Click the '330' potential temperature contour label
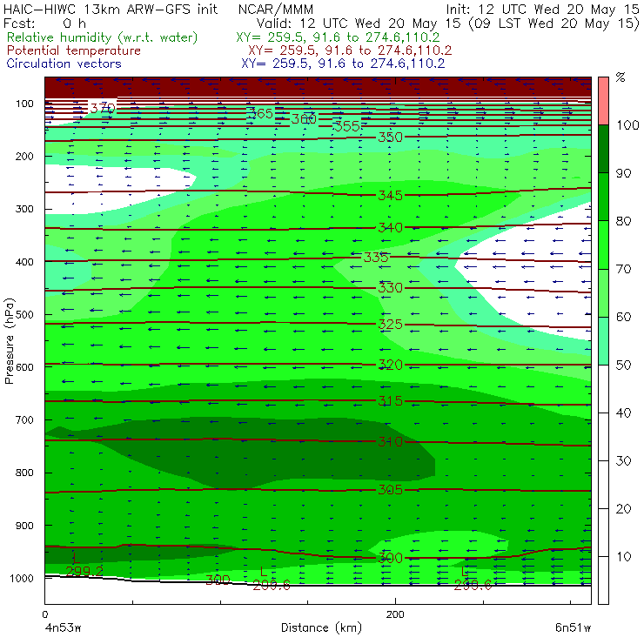 (x=390, y=287)
